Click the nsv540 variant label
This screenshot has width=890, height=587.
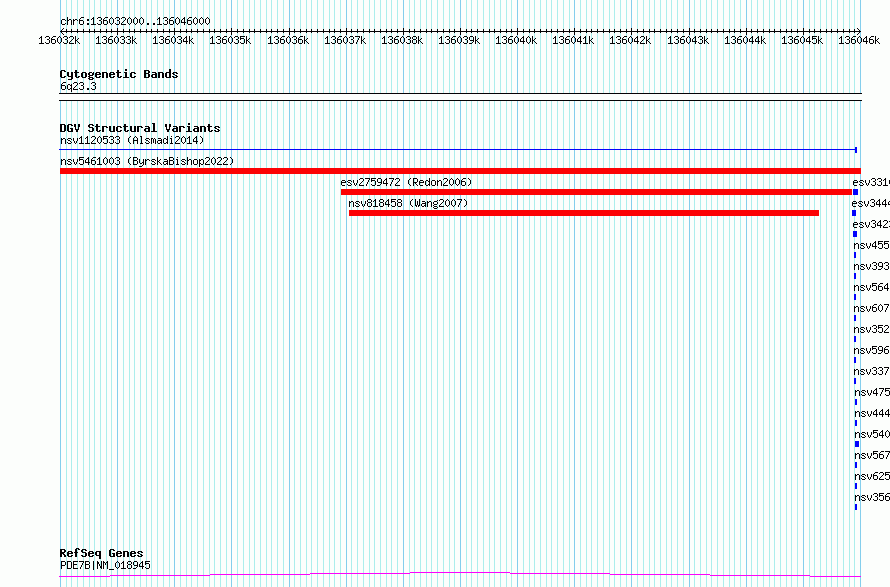pos(872,434)
